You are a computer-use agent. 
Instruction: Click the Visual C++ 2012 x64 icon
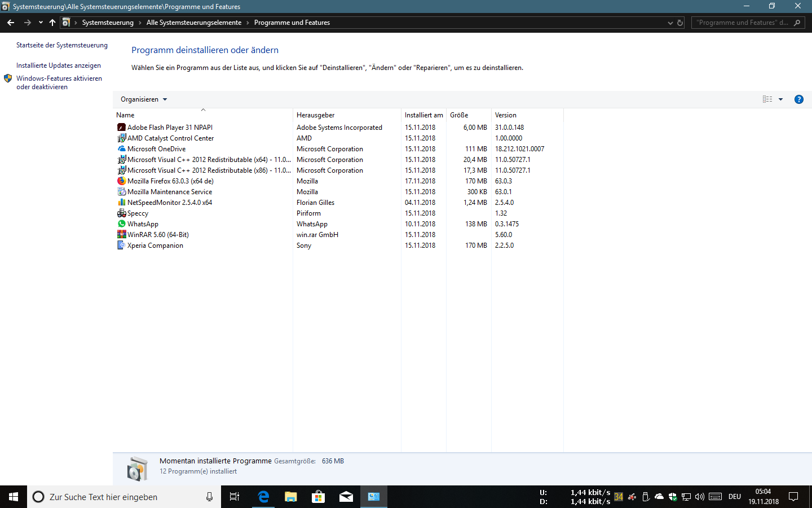tap(121, 160)
